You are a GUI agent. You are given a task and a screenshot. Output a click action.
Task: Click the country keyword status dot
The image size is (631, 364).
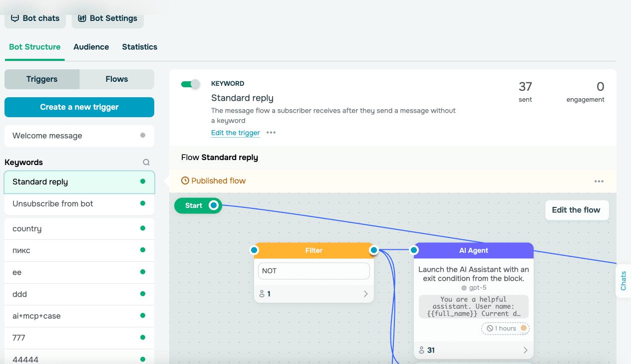coord(143,228)
